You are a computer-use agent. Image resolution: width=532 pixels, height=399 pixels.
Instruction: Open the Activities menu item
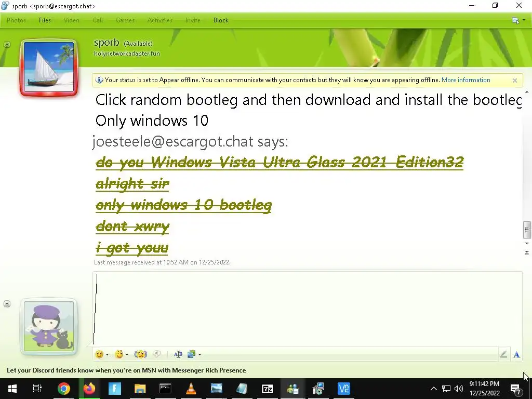[160, 20]
